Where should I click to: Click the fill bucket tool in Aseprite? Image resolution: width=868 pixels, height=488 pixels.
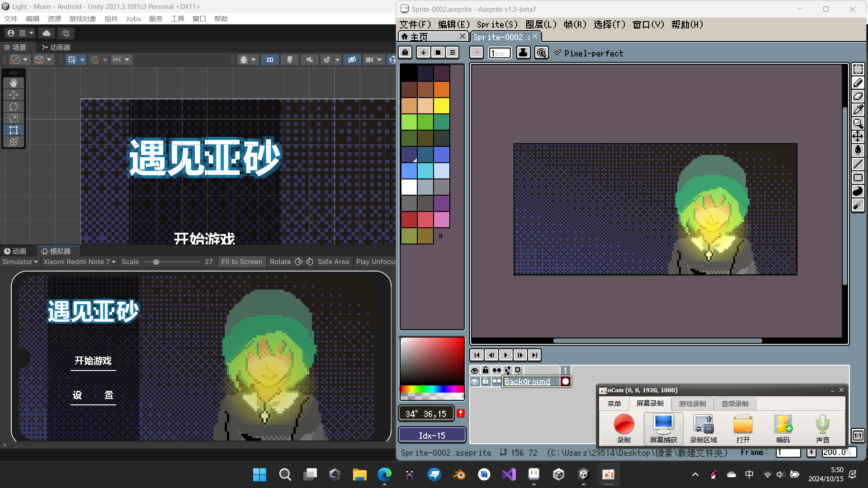(859, 152)
